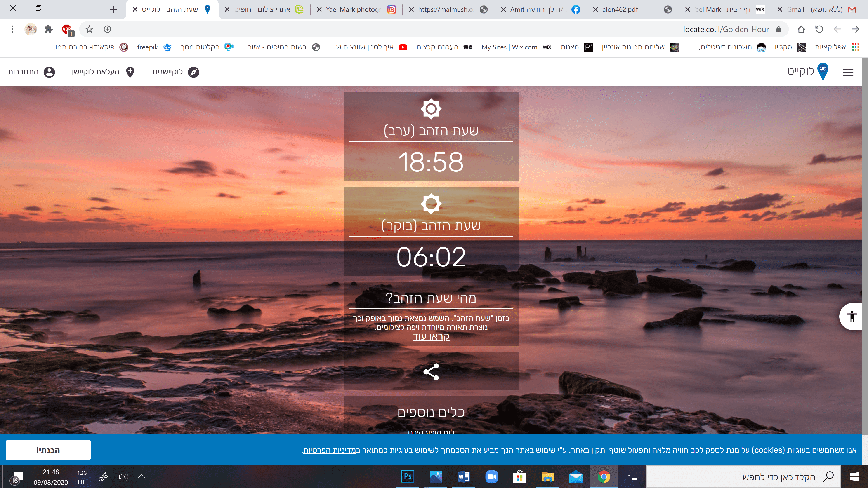Open the hamburger menu beside the Locate logo
The width and height of the screenshot is (868, 488).
pos(848,72)
